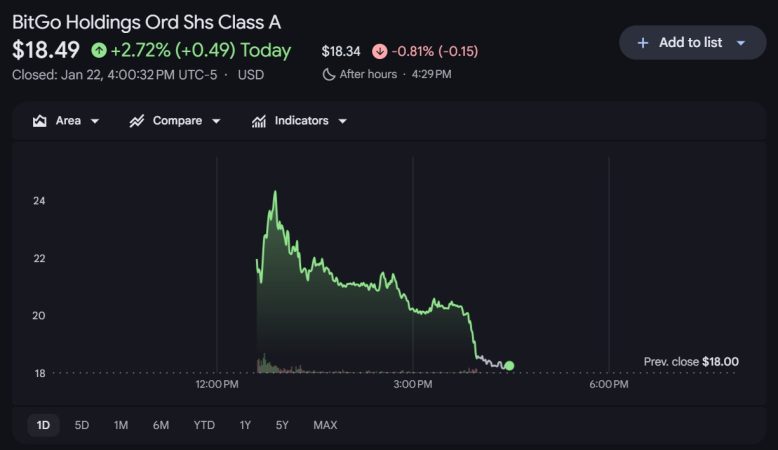
Task: Switch to the 5Y time range
Action: 283,425
